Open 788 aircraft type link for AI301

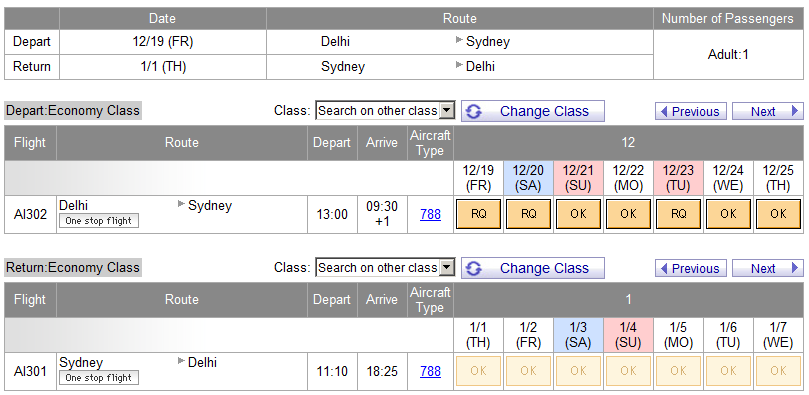tap(430, 371)
